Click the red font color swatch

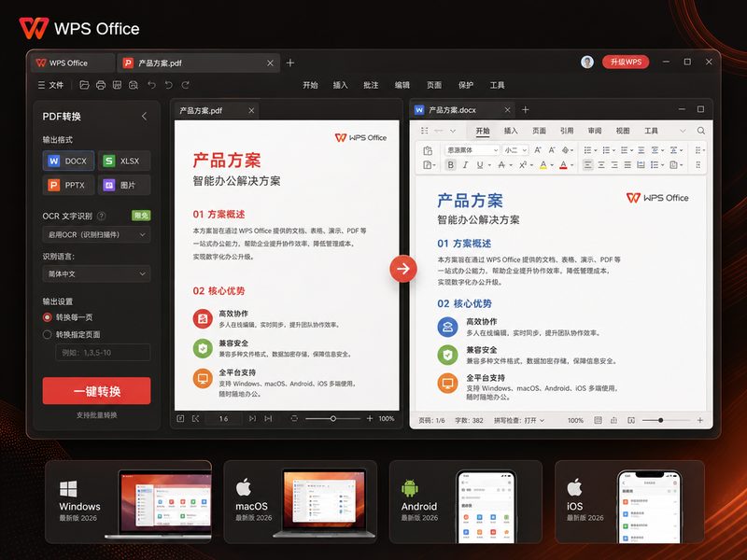[x=564, y=165]
